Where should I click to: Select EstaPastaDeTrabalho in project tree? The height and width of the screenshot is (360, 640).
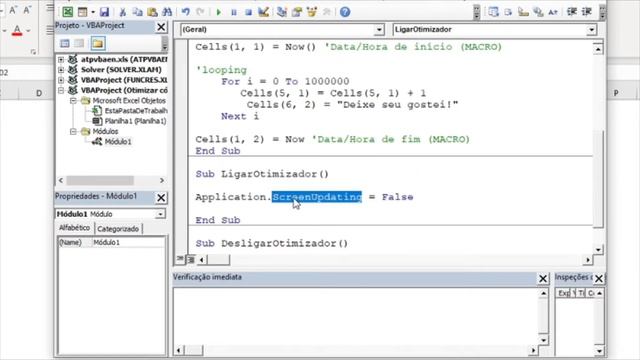coord(136,111)
